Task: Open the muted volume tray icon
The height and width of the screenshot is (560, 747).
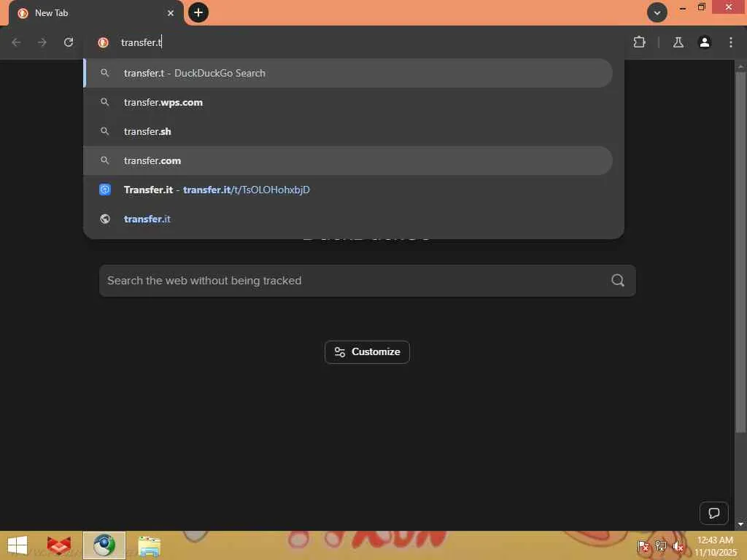Action: click(x=678, y=546)
